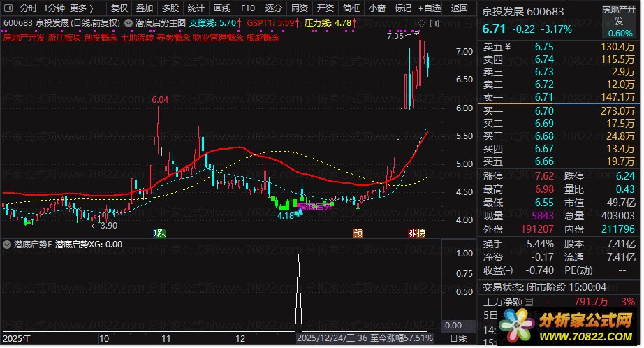Click the 卖一 price 6.71
This screenshot has height=348, width=644.
tap(544, 97)
